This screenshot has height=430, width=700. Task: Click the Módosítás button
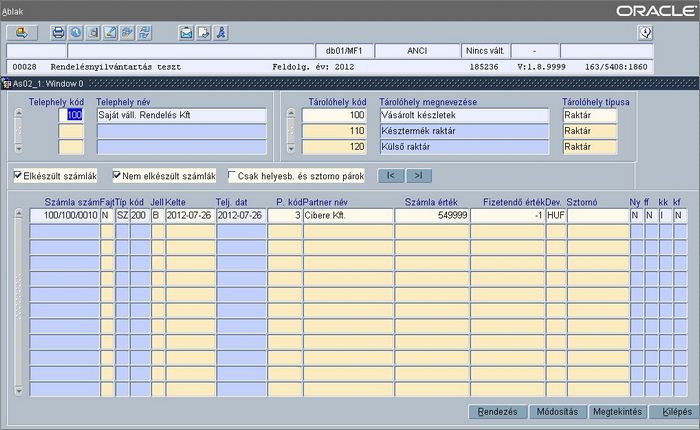pyautogui.click(x=557, y=412)
